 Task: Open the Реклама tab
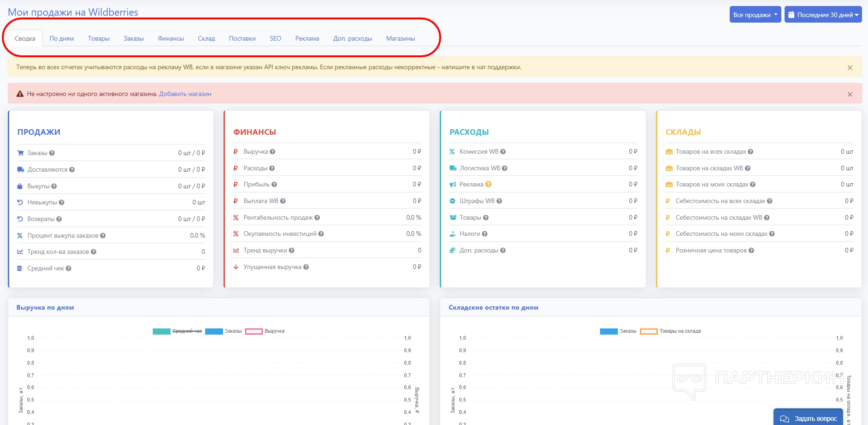[307, 38]
